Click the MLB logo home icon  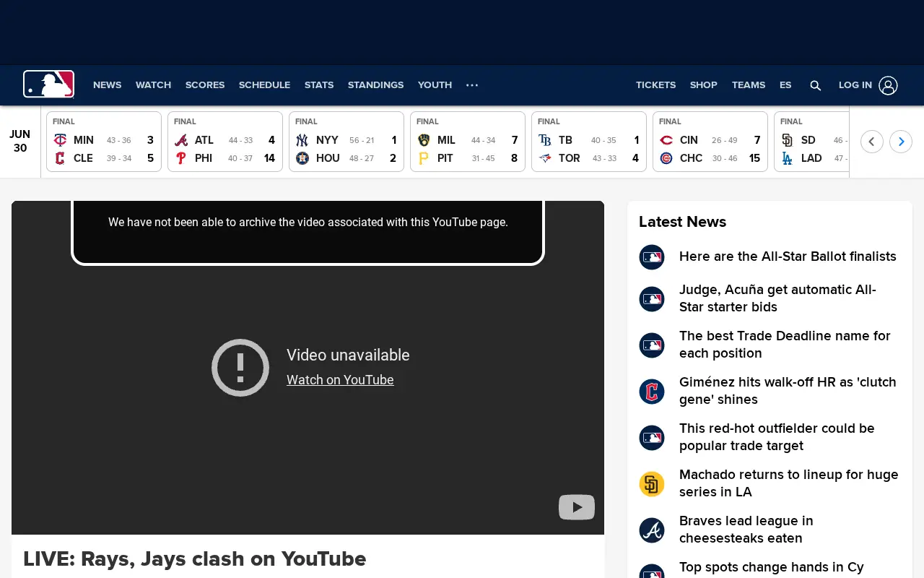coord(48,85)
